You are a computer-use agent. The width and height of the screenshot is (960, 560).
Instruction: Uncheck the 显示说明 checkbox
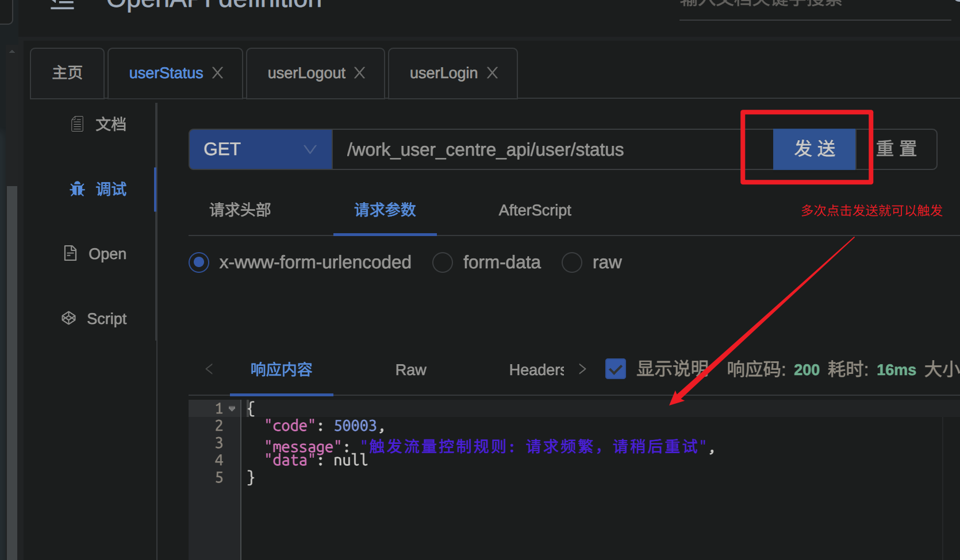[x=615, y=369]
